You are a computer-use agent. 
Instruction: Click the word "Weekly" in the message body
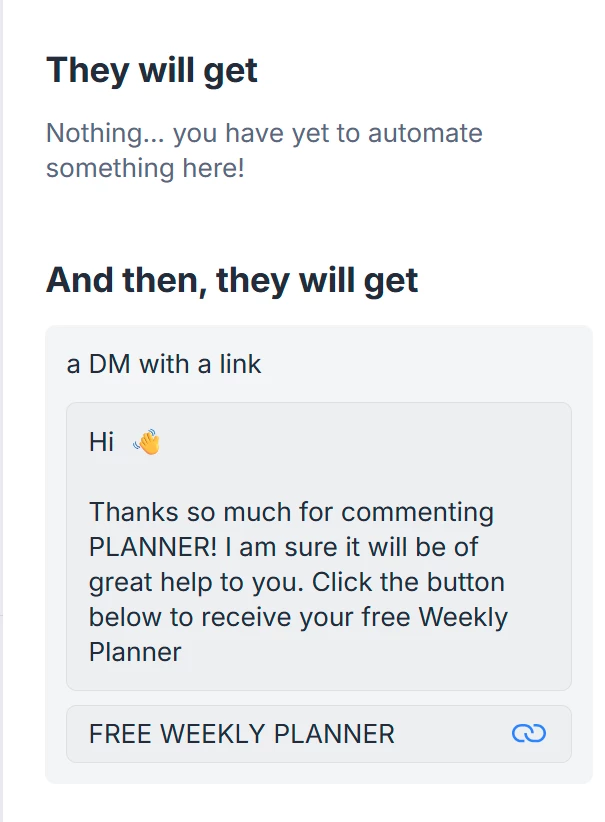[x=463, y=617]
